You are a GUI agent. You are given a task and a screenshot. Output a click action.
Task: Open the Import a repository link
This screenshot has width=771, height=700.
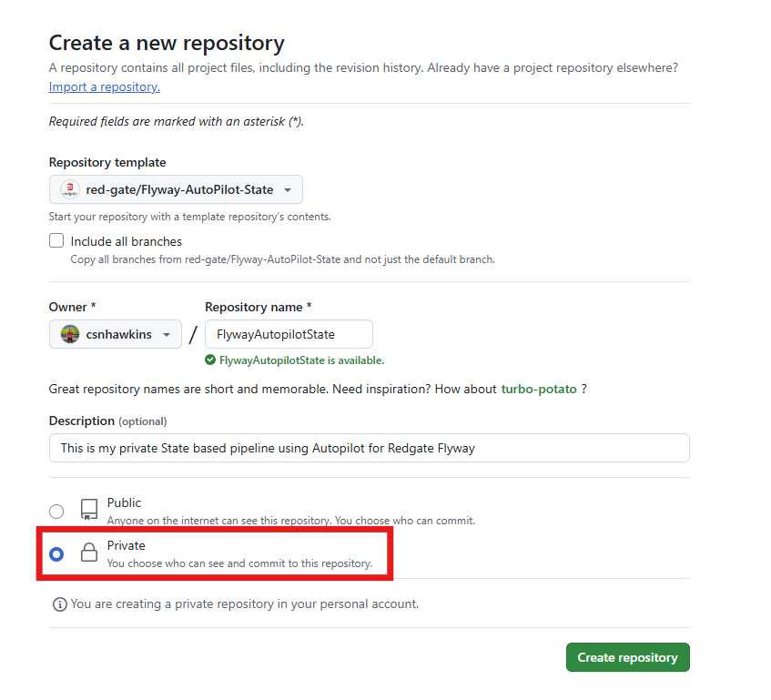pos(104,86)
